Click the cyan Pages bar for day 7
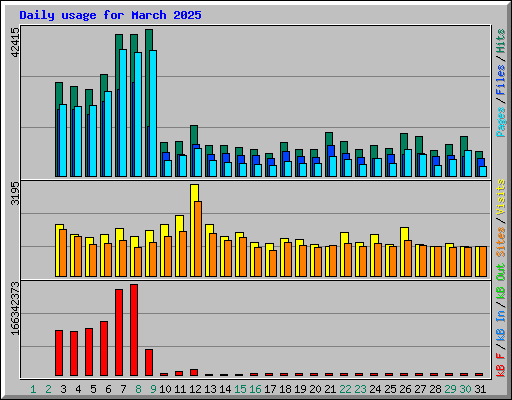 click(x=123, y=113)
